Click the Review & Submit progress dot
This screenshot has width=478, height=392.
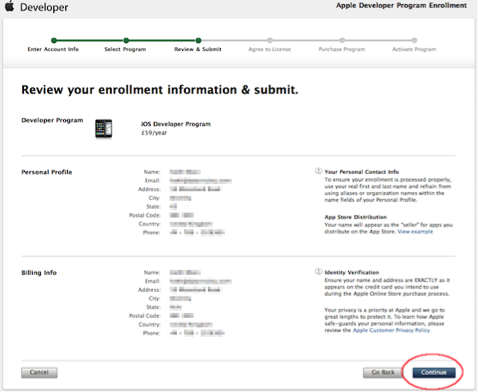tap(198, 40)
